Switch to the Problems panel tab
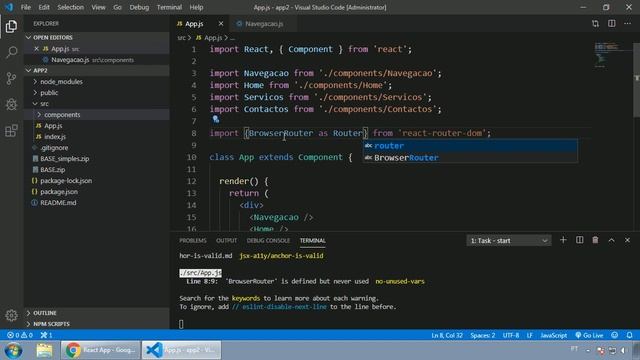 pyautogui.click(x=193, y=240)
